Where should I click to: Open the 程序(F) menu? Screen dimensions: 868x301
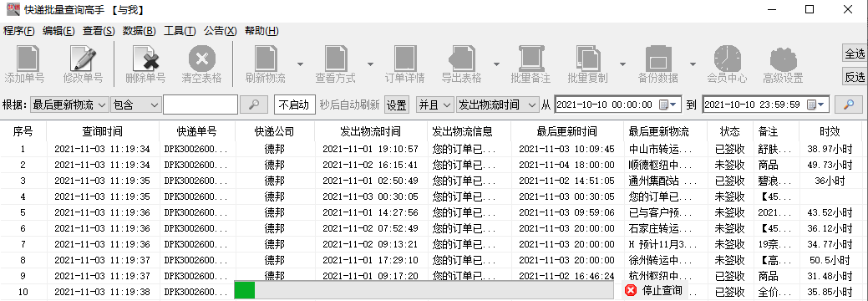(19, 31)
